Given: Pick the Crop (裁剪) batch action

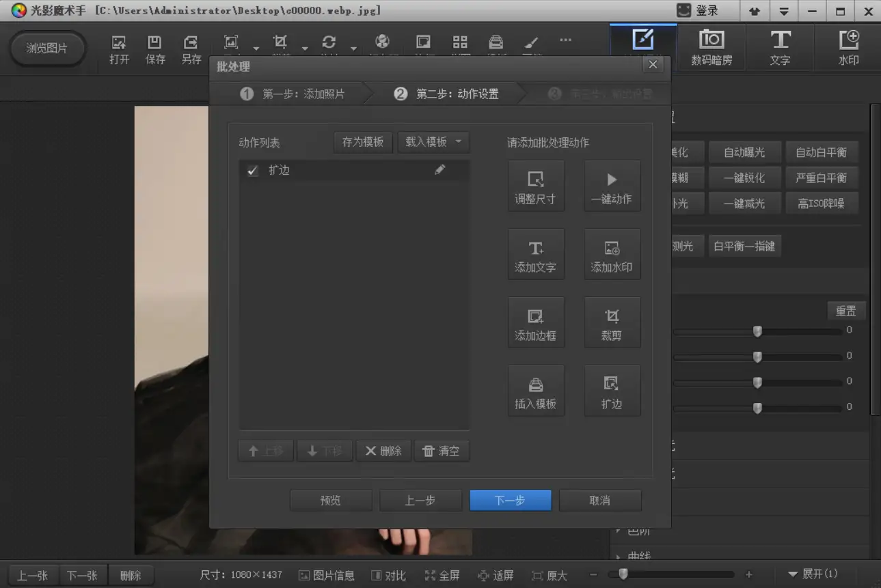Looking at the screenshot, I should [x=611, y=322].
